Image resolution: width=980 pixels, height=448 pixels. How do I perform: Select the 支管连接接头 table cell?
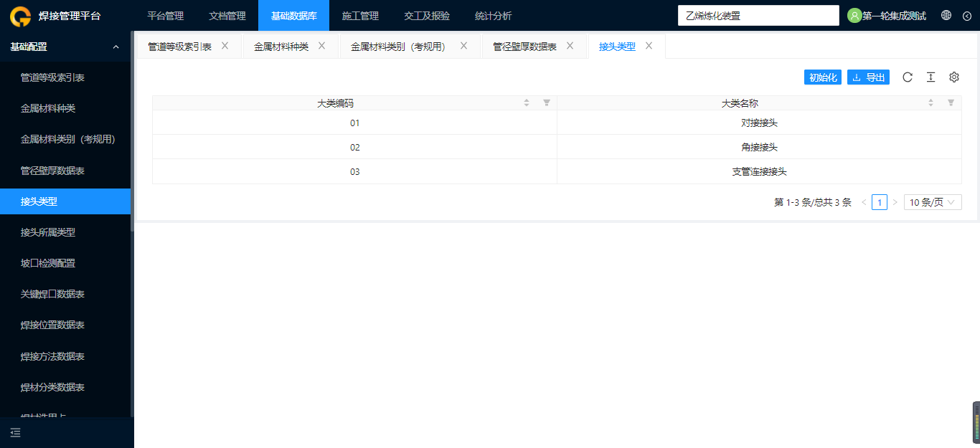tap(759, 171)
